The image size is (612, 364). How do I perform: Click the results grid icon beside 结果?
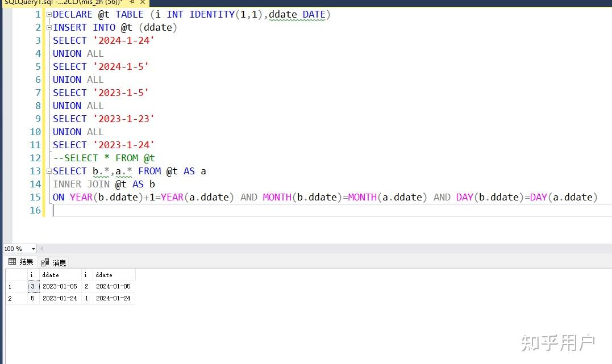click(12, 261)
